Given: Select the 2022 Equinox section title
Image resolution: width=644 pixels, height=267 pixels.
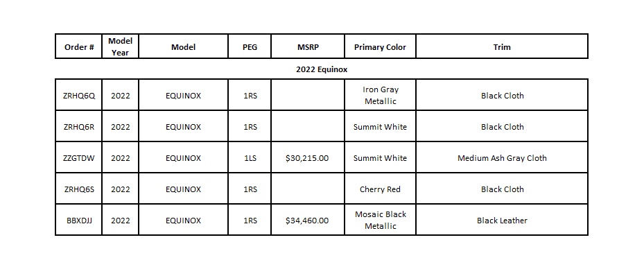Looking at the screenshot, I should [322, 69].
